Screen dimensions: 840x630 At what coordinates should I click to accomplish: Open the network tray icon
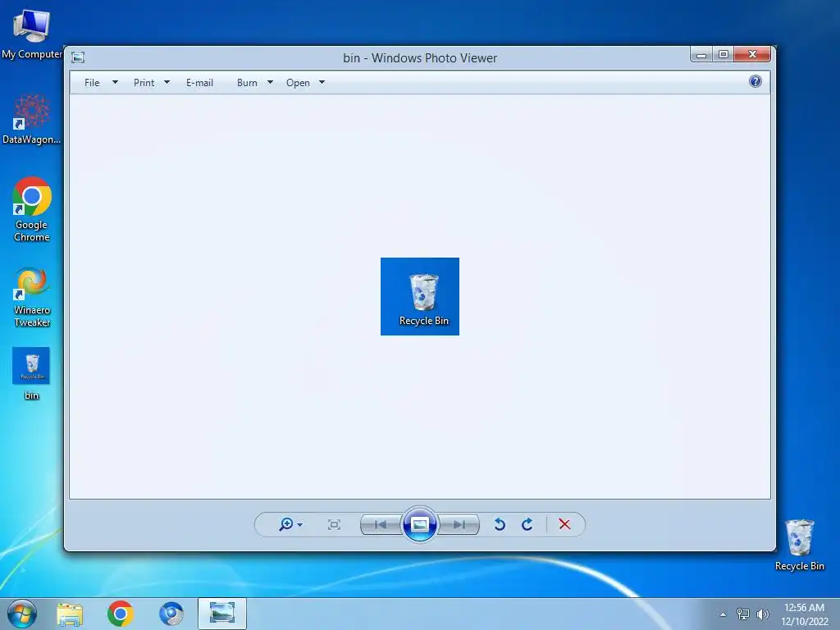743,614
